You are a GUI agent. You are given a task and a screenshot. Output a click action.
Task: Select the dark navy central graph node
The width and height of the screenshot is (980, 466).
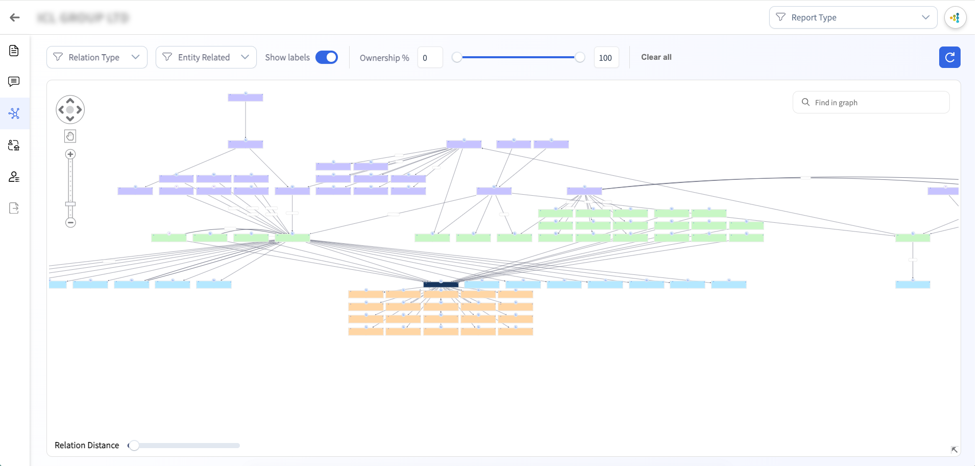(440, 285)
